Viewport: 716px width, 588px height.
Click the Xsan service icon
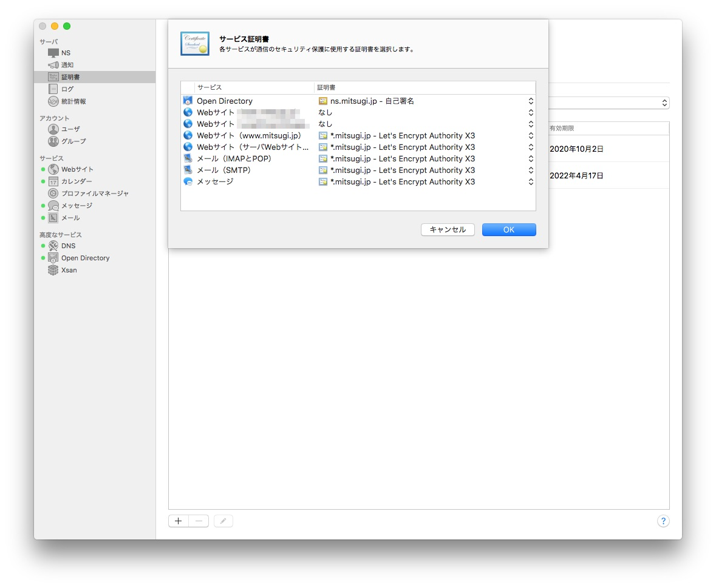53,270
